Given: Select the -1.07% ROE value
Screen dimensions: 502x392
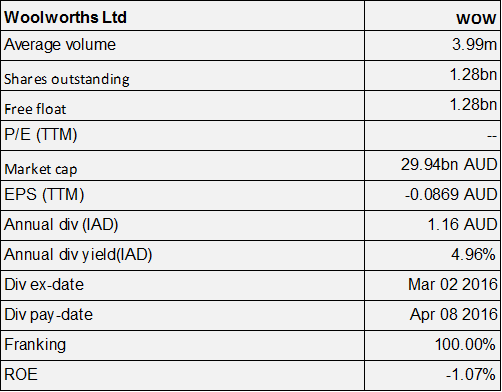Looking at the screenshot, I should click(471, 374).
